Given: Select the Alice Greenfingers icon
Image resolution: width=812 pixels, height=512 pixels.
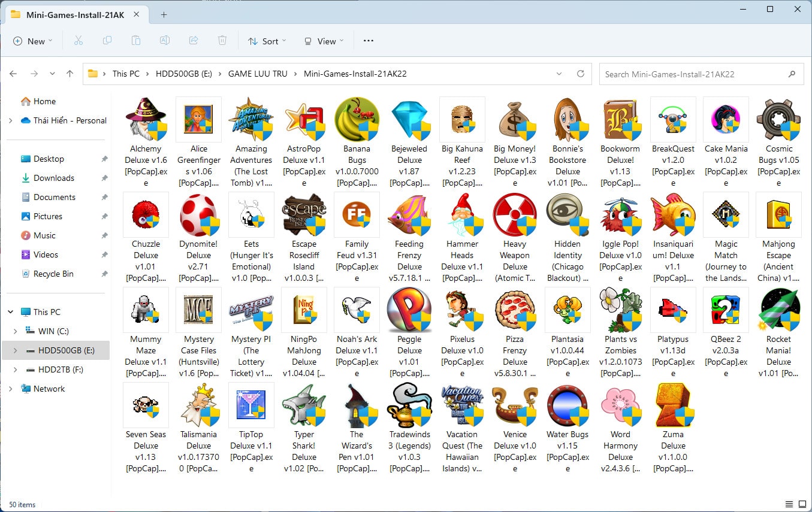Looking at the screenshot, I should 198,119.
